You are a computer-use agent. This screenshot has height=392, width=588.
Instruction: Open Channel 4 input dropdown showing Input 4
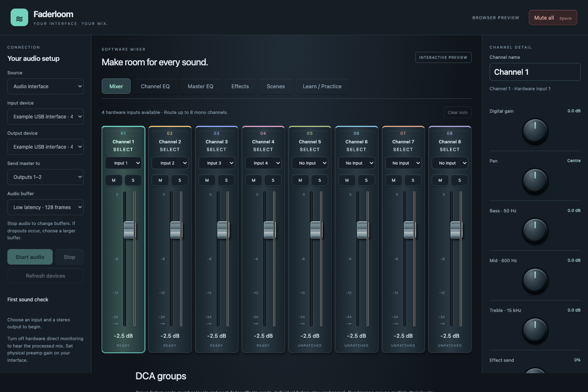[x=263, y=163]
